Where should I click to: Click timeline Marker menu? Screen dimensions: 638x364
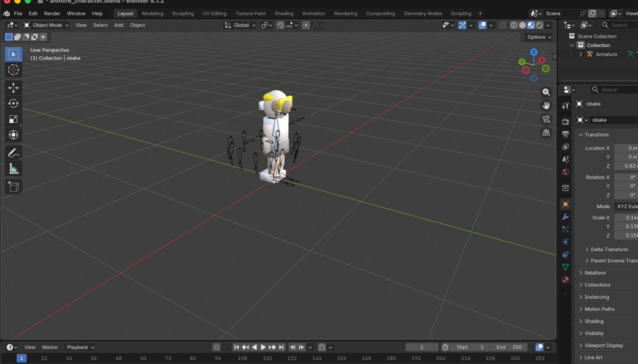50,347
